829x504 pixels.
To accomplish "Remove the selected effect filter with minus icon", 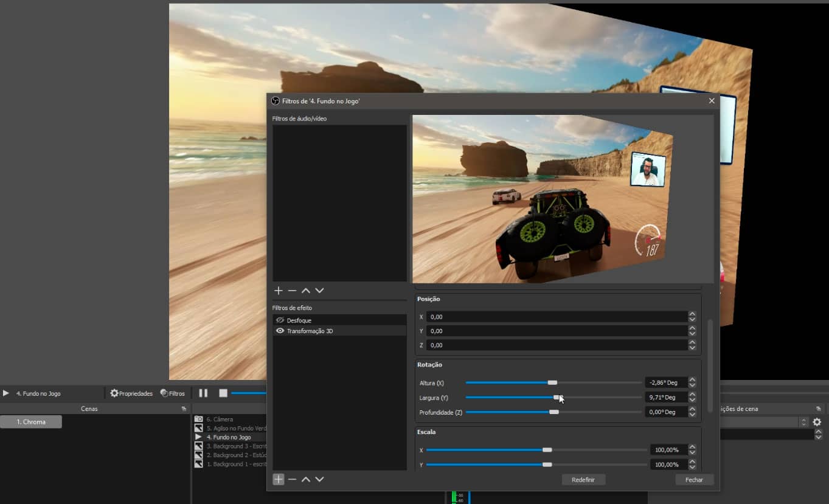I will click(292, 479).
